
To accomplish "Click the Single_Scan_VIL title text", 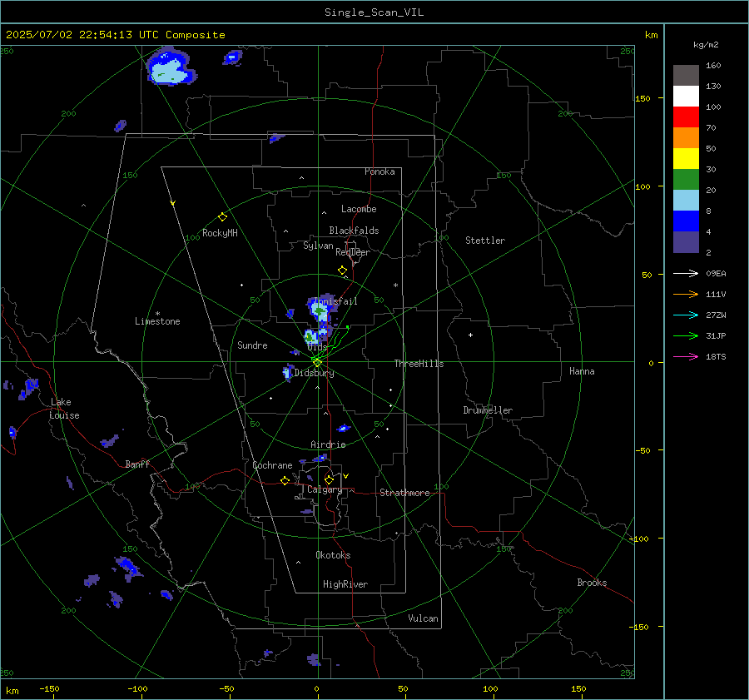I will 374,12.
